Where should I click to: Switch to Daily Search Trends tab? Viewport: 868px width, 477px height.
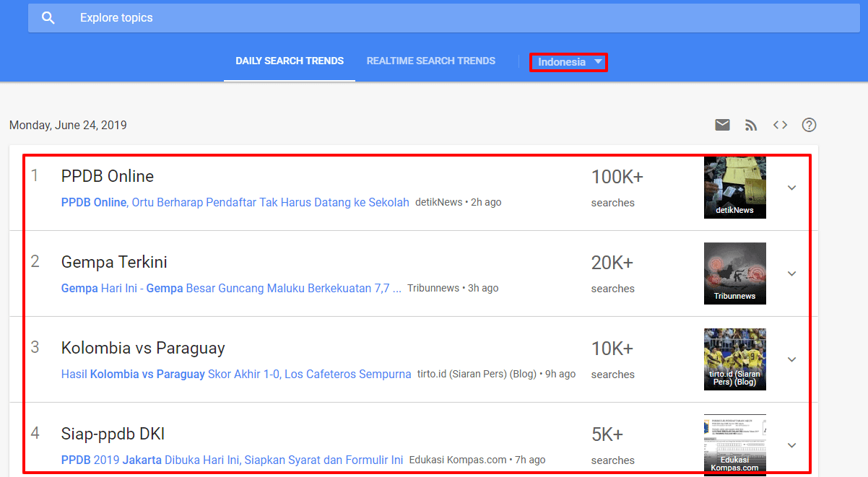(x=290, y=61)
